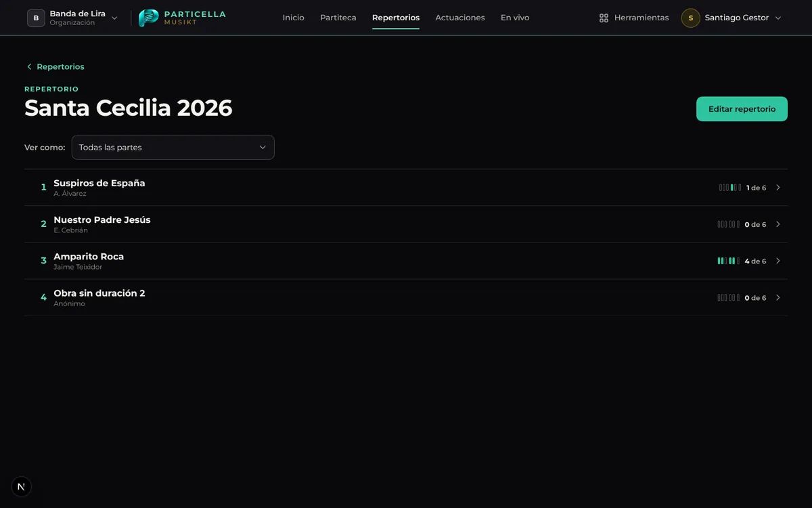Click the Banda de Lira organization badge
This screenshot has width=812, height=508.
tap(36, 18)
